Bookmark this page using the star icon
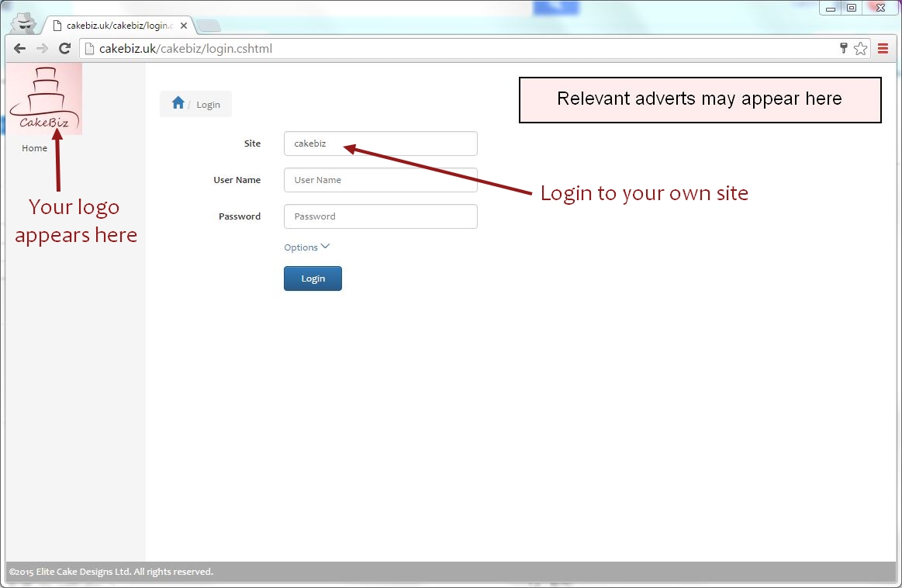The width and height of the screenshot is (902, 588). 860,48
